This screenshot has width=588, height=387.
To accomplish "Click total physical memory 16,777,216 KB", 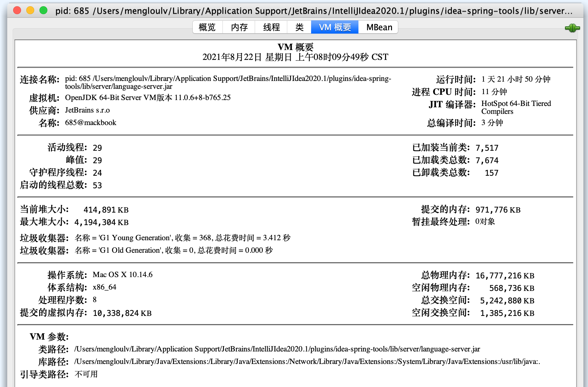I will (x=505, y=276).
